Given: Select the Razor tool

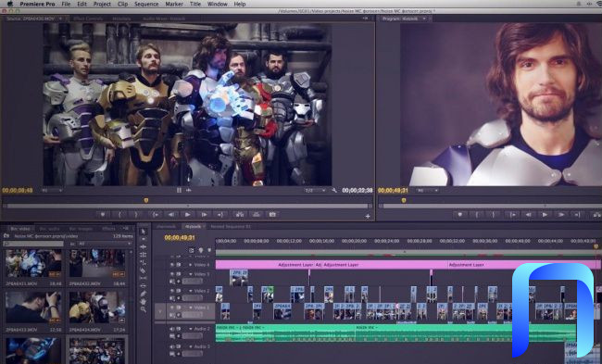Looking at the screenshot, I should point(144,270).
